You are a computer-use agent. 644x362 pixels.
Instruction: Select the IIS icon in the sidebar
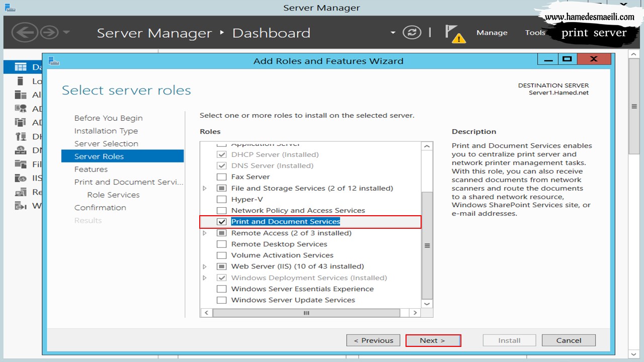(x=21, y=178)
